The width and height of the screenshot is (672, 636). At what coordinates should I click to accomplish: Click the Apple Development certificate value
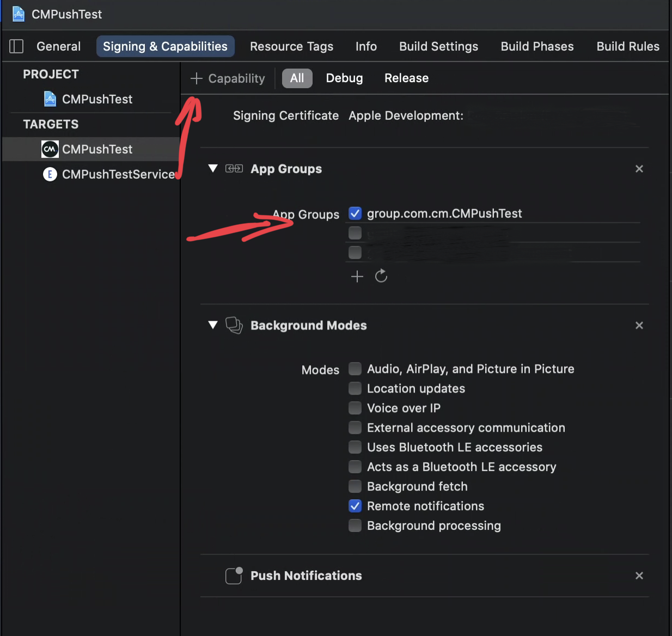tap(406, 115)
